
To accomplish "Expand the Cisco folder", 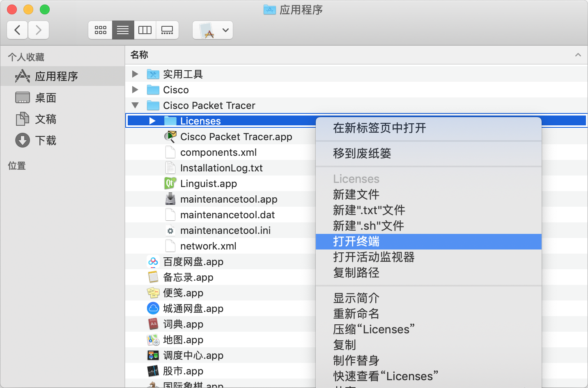I will (135, 90).
